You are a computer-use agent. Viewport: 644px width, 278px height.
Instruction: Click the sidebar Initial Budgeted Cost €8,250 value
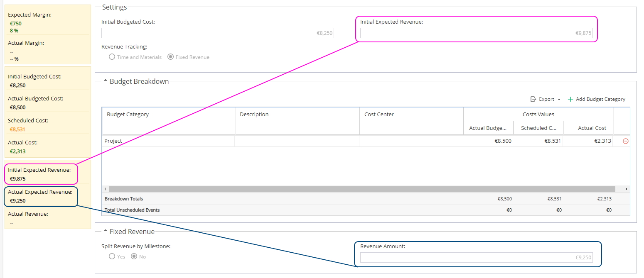(x=18, y=85)
